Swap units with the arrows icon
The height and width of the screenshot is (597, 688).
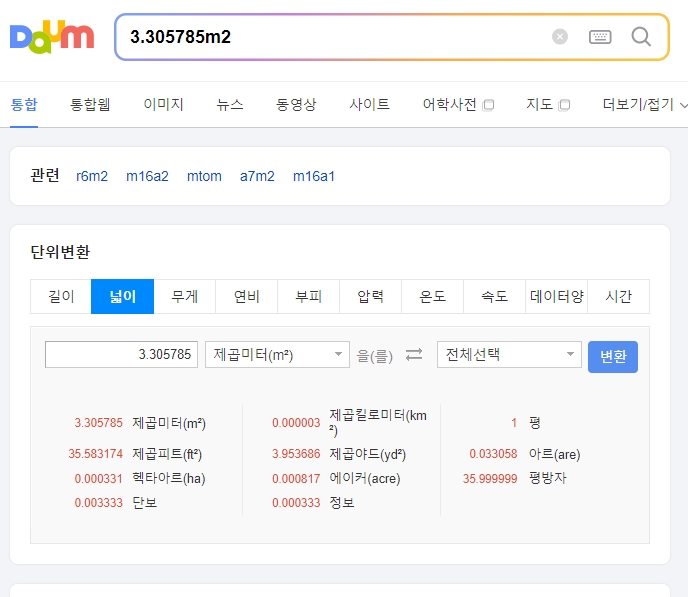pos(414,354)
